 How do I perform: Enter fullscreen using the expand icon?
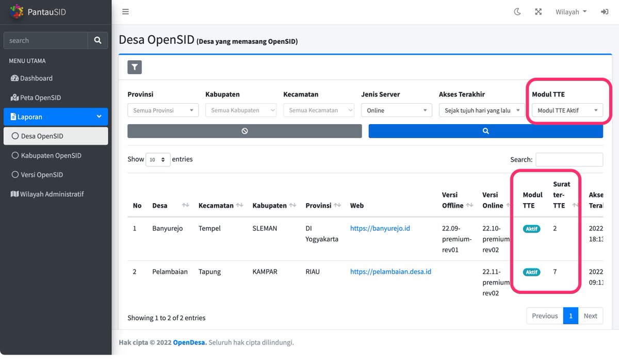(538, 11)
